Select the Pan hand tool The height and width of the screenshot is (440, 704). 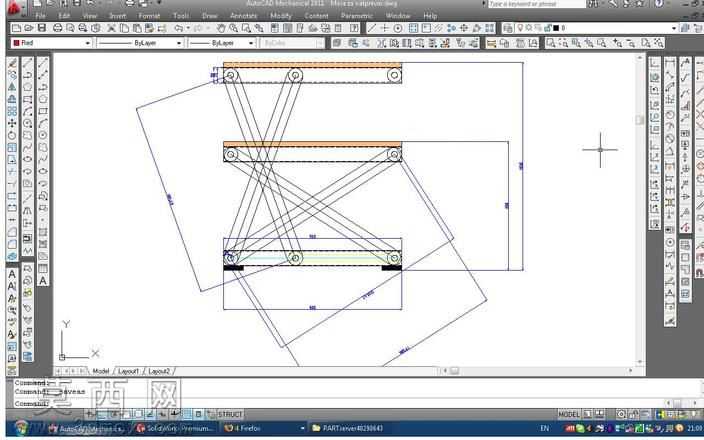click(221, 28)
